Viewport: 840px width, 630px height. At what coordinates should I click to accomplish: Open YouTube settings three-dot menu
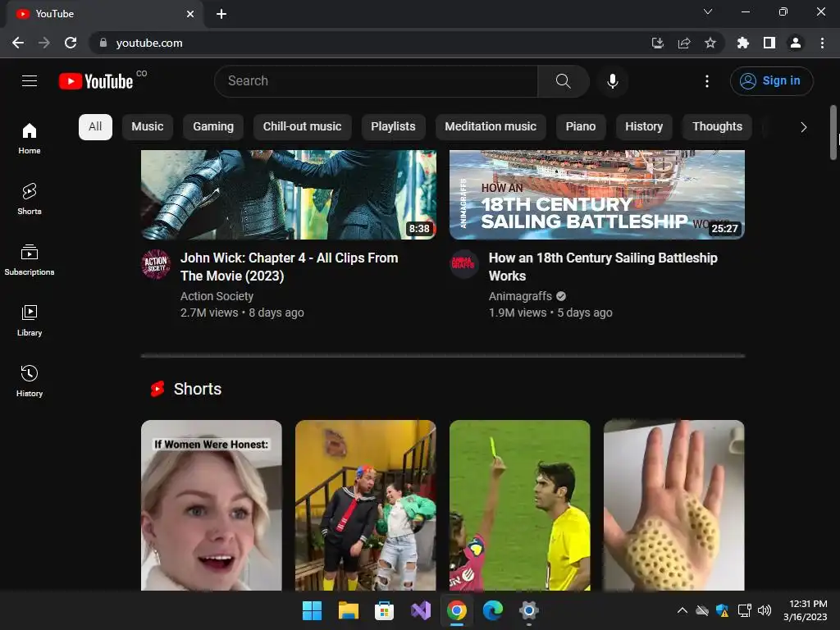click(x=707, y=81)
